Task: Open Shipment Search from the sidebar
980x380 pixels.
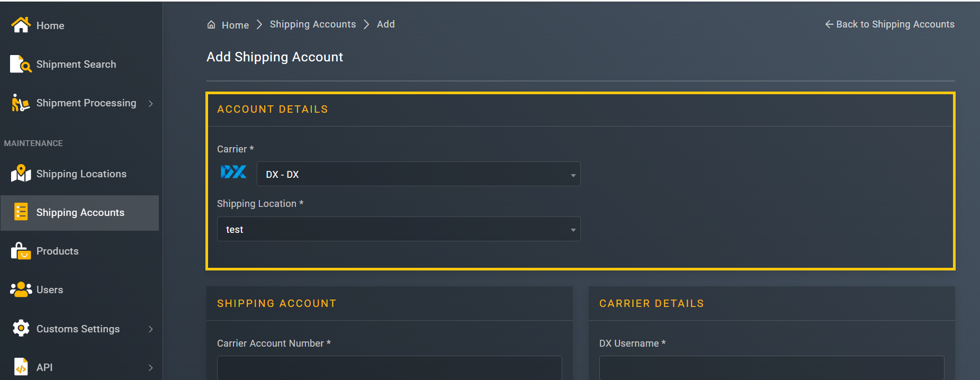Action: pos(20,64)
